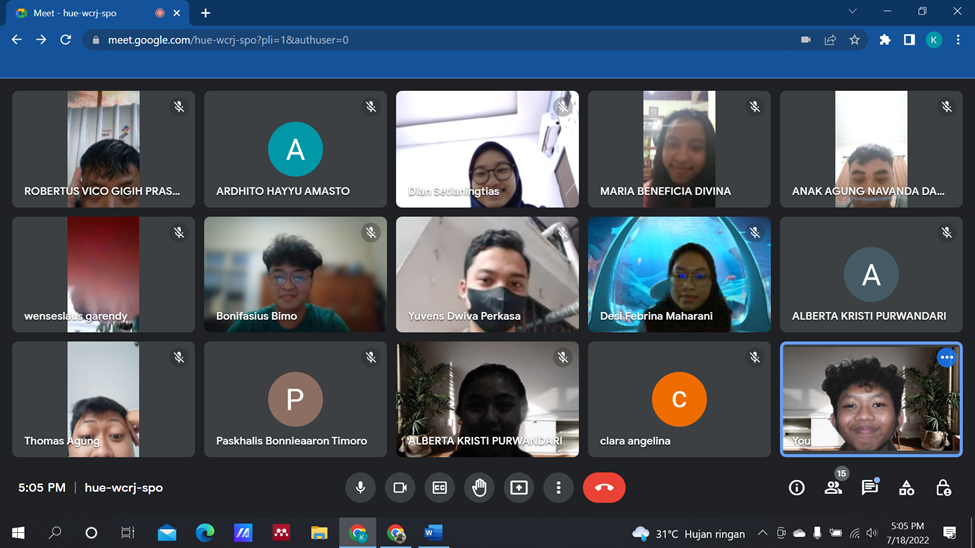Open host controls lock icon
This screenshot has width=975, height=548.
(x=943, y=488)
